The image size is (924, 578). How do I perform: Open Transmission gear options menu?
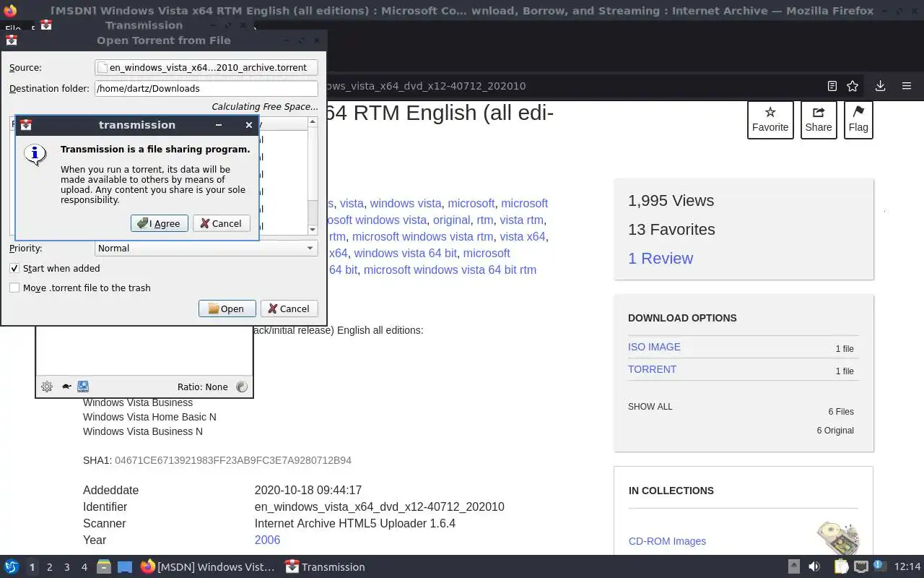pyautogui.click(x=47, y=387)
